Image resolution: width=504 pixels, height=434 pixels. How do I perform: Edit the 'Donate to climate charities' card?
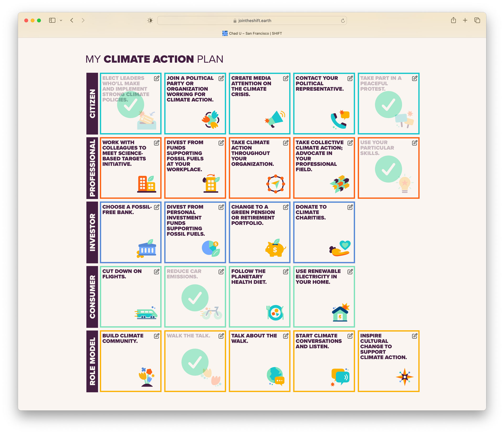click(350, 207)
